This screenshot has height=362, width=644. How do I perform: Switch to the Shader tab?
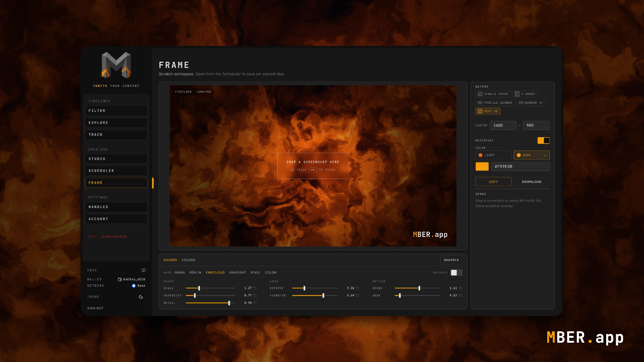click(x=170, y=260)
